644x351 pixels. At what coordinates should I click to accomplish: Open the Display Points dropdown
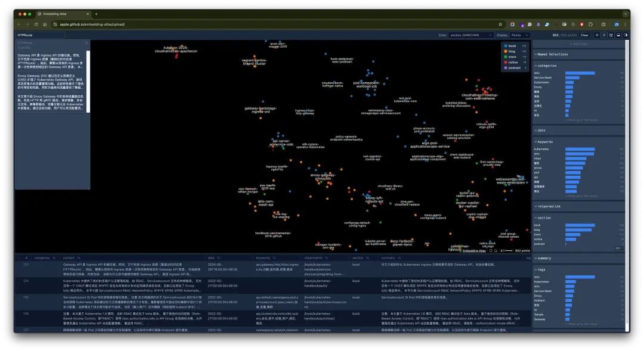[519, 35]
